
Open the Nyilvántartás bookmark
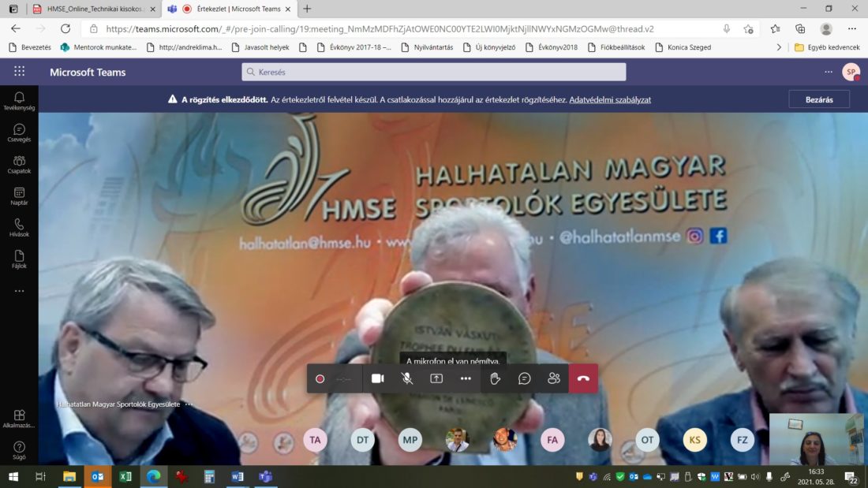(x=427, y=47)
